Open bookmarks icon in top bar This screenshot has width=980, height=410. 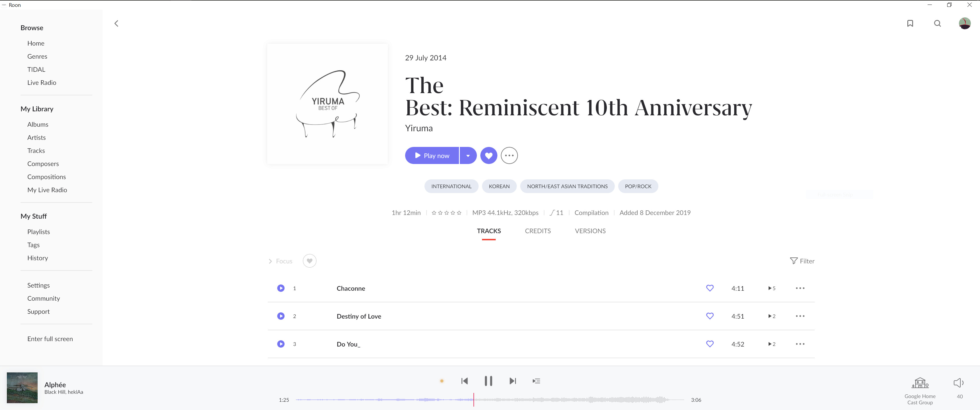pyautogui.click(x=910, y=24)
